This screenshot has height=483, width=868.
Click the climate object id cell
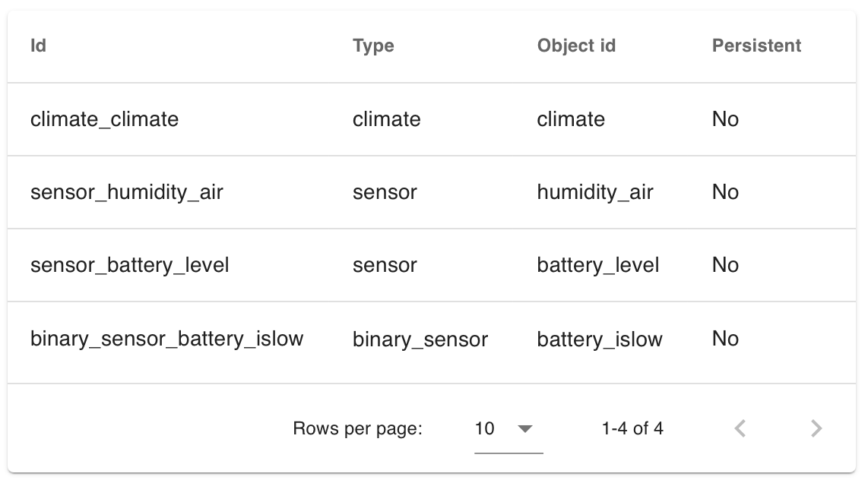point(571,119)
